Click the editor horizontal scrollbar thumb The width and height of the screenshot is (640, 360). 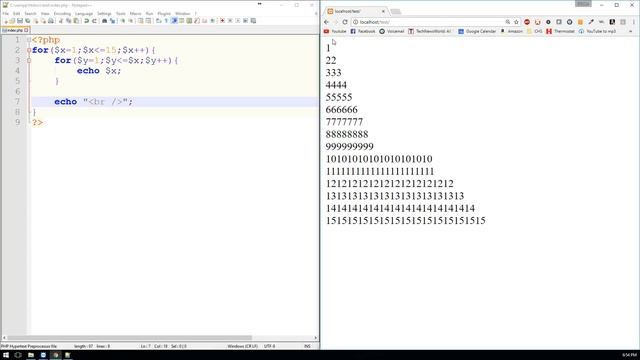click(130, 338)
